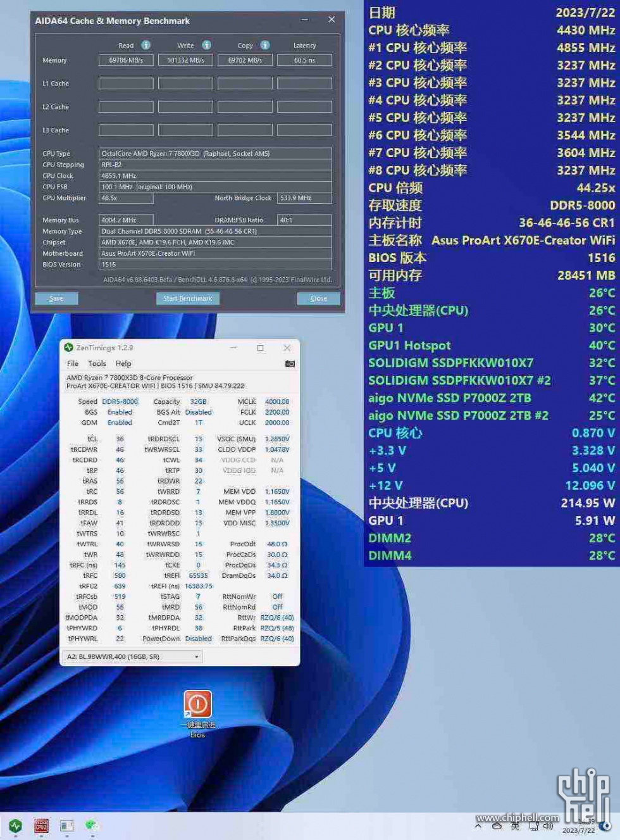
Task: Open the red CPU-Z taskbar icon
Action: [x=41, y=825]
